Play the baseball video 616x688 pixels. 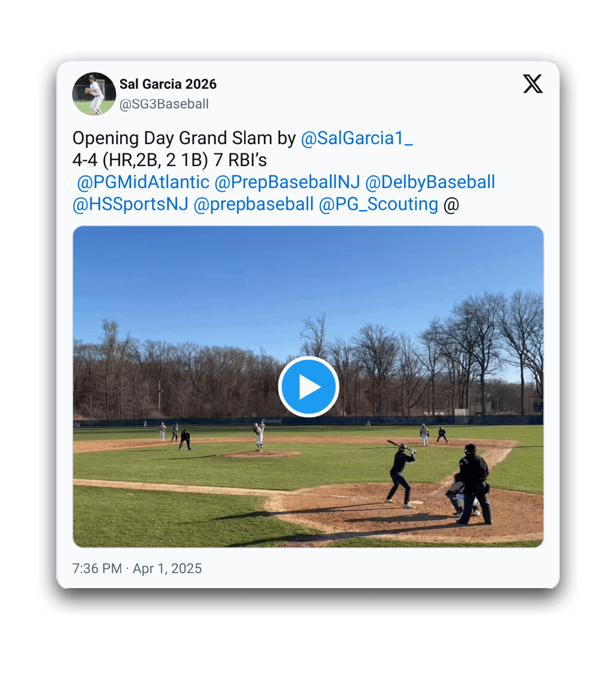(x=308, y=387)
